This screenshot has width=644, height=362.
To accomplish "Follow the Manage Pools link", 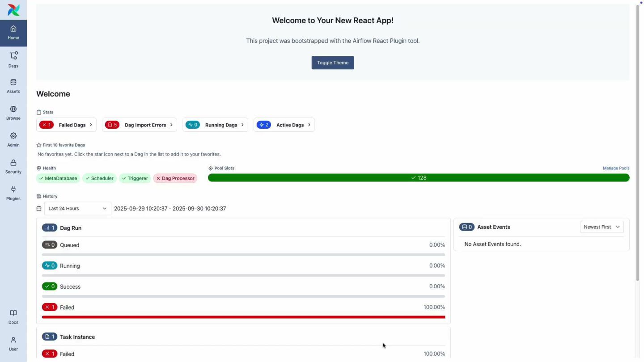I will click(616, 168).
